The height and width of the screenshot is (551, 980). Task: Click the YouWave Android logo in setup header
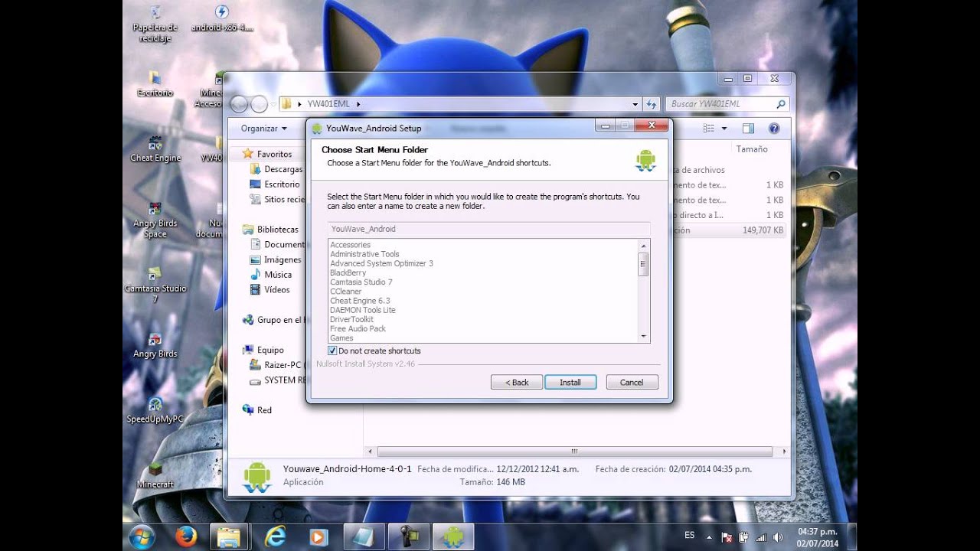click(645, 160)
